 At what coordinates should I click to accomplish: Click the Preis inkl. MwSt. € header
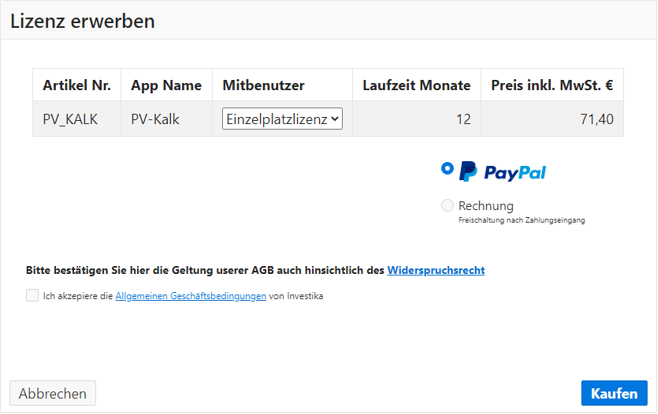tap(552, 85)
